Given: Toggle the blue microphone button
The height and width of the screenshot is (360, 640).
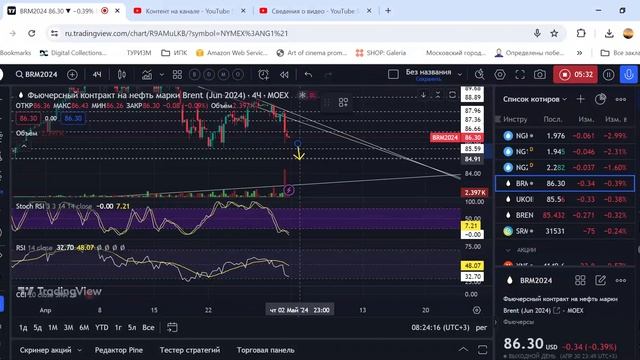Looking at the screenshot, I should [629, 75].
